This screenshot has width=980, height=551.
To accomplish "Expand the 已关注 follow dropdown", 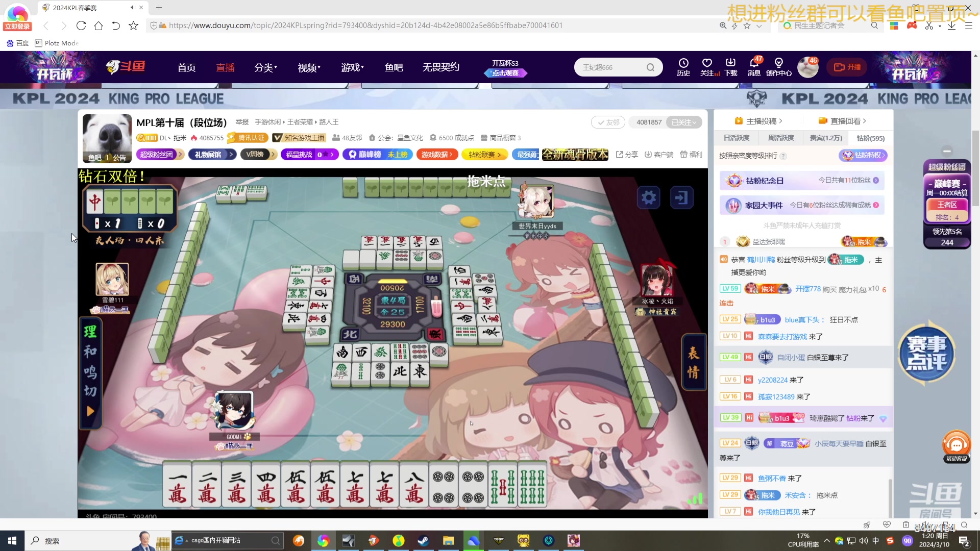I will [684, 122].
